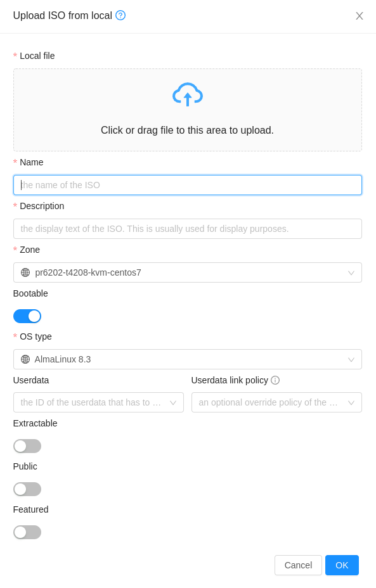The image size is (376, 588).
Task: Enable the Public toggle
Action: pyautogui.click(x=27, y=489)
